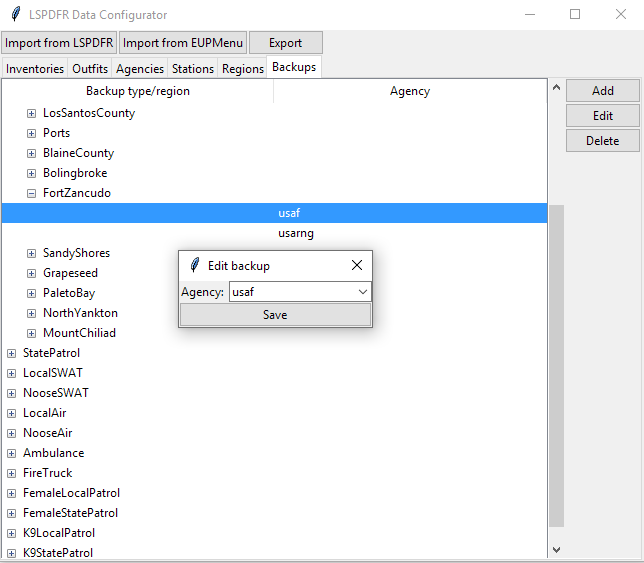This screenshot has height=563, width=644.
Task: Expand the Bolingbroke tree node
Action: point(31,173)
